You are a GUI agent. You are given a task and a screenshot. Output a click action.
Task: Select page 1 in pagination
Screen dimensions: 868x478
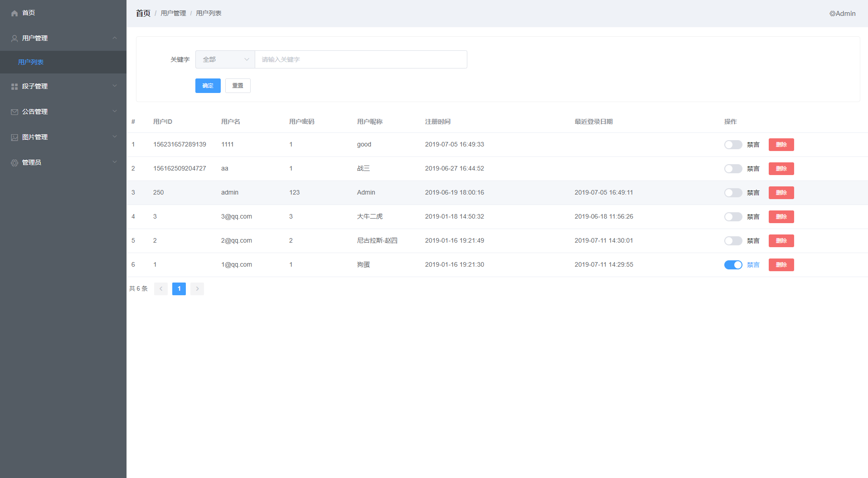point(179,289)
